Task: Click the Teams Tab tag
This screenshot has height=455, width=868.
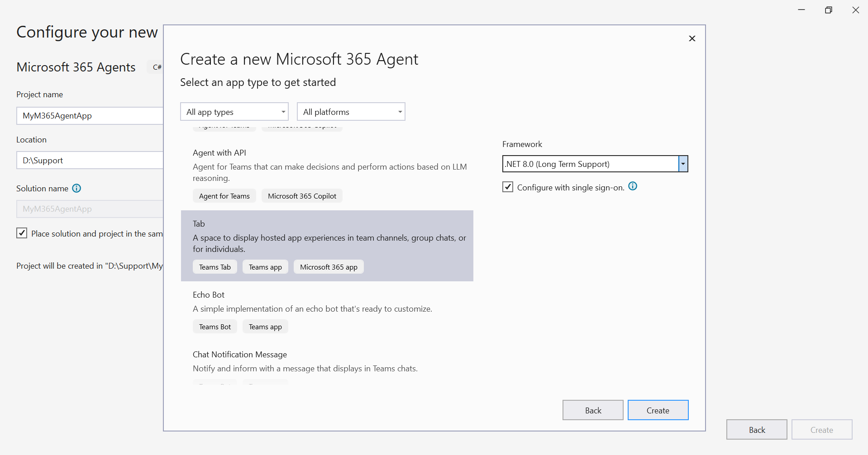Action: coord(215,267)
